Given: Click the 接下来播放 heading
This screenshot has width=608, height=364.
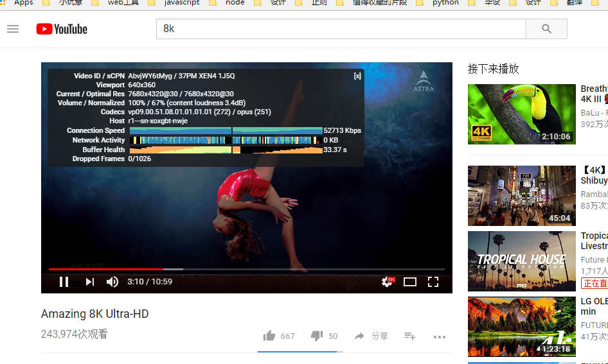Looking at the screenshot, I should [x=493, y=69].
